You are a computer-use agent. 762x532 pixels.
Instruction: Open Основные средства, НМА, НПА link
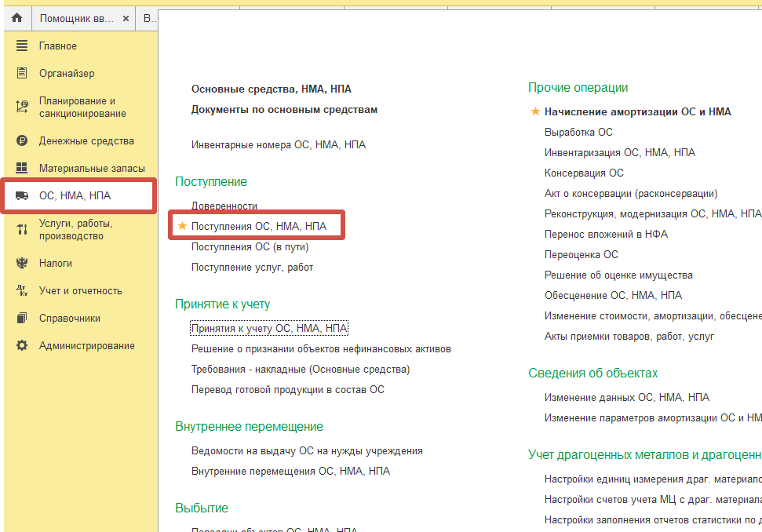click(272, 89)
